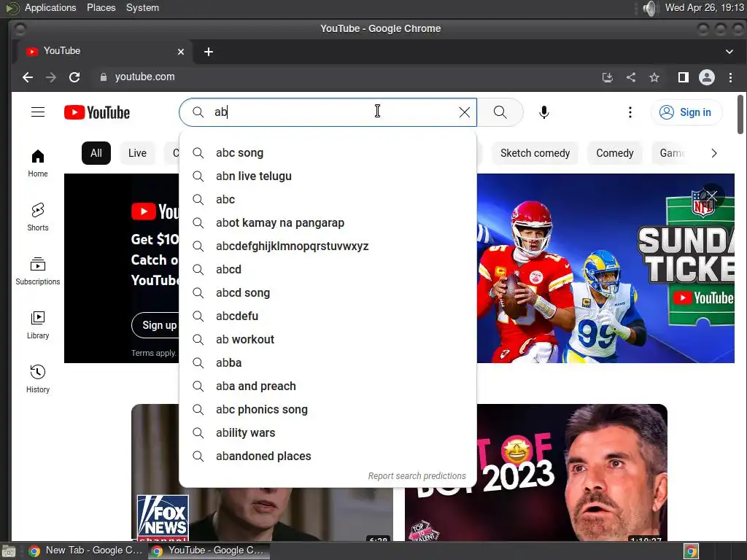The image size is (747, 560).
Task: Choose suggestion 'aba and preach'
Action: (328, 386)
